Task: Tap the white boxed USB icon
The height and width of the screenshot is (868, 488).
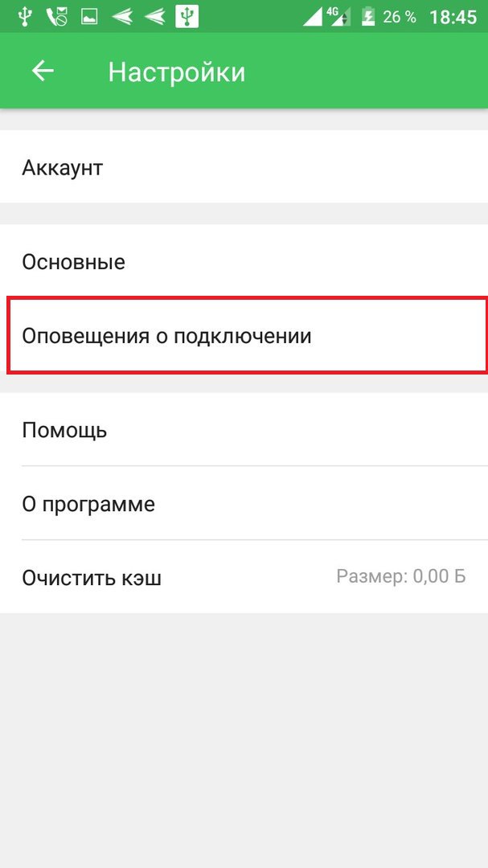Action: click(x=187, y=16)
